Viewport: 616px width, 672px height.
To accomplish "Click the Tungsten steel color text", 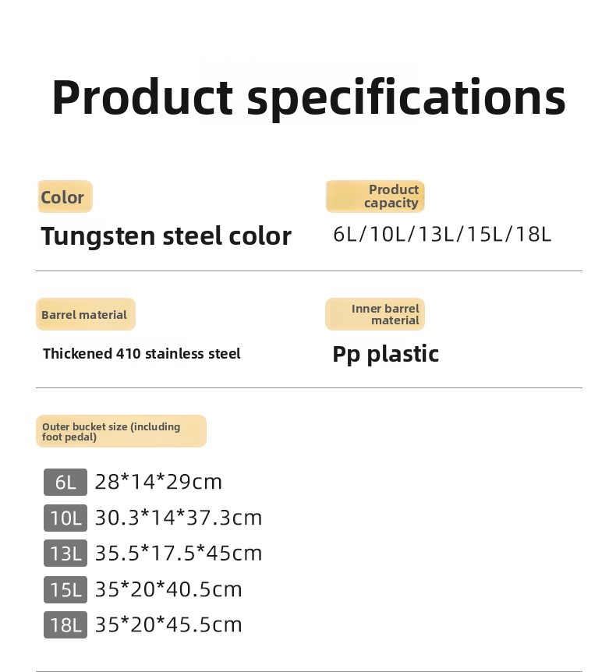I will (166, 235).
